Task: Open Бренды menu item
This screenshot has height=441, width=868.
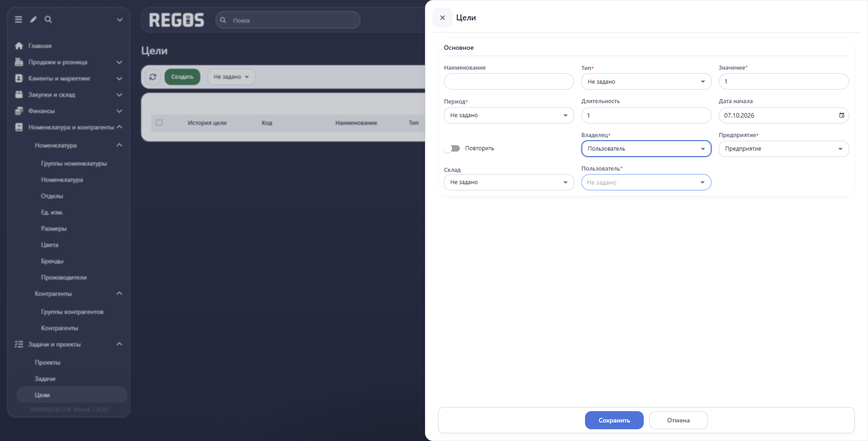Action: tap(52, 261)
